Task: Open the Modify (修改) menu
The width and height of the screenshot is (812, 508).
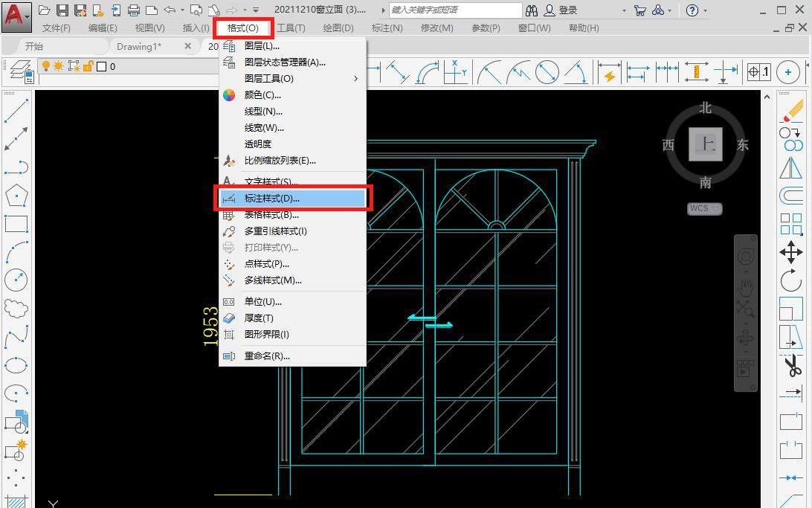Action: pyautogui.click(x=437, y=28)
